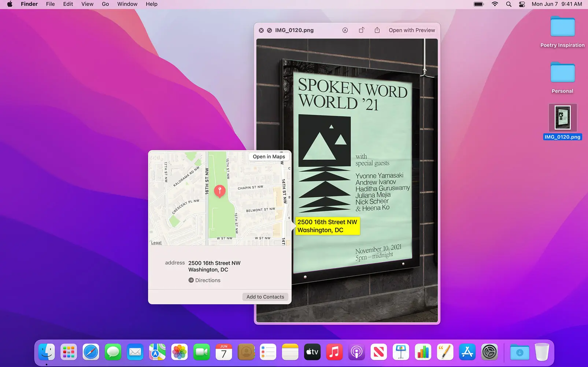Open Contacts from the Dock
This screenshot has width=588, height=367.
click(246, 352)
